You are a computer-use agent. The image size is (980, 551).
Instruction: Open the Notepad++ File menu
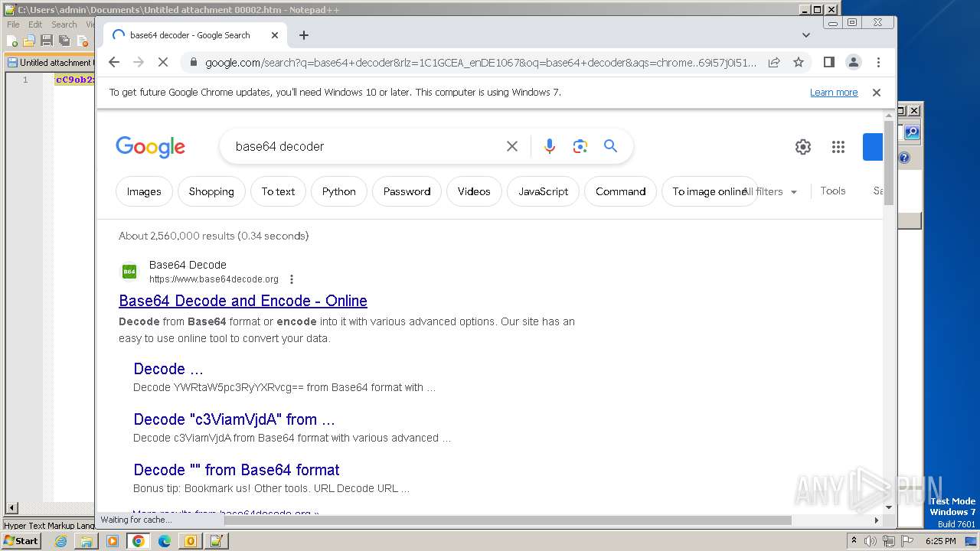click(13, 24)
